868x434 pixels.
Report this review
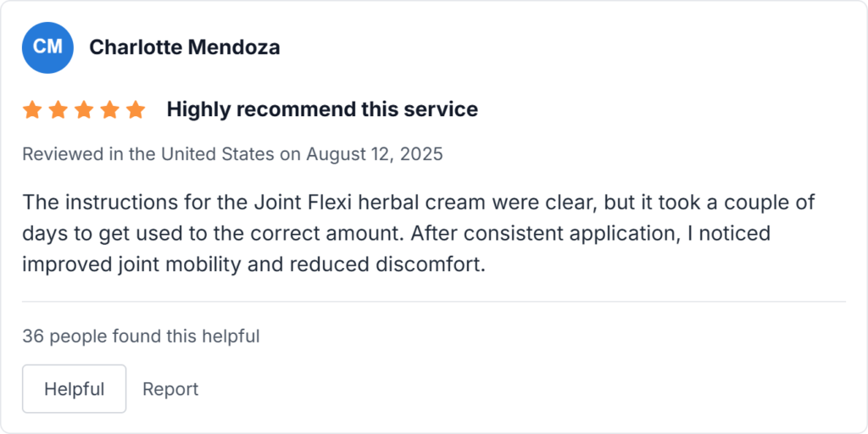[170, 389]
